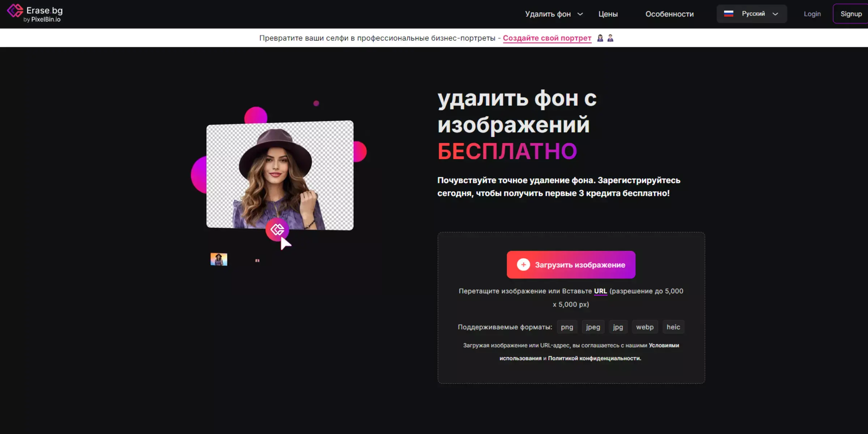Click the plus icon on upload button
The height and width of the screenshot is (434, 868).
[x=523, y=265]
